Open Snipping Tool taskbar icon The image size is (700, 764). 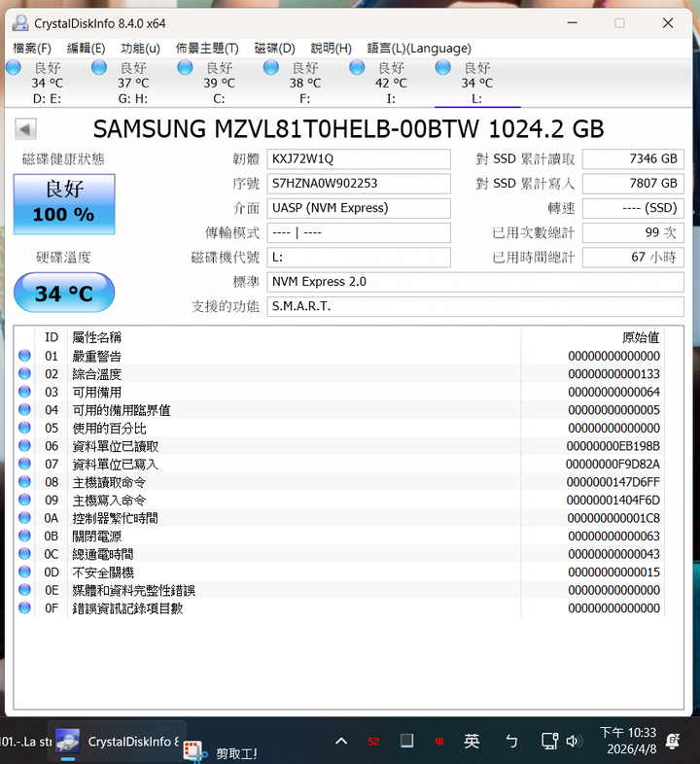(194, 751)
